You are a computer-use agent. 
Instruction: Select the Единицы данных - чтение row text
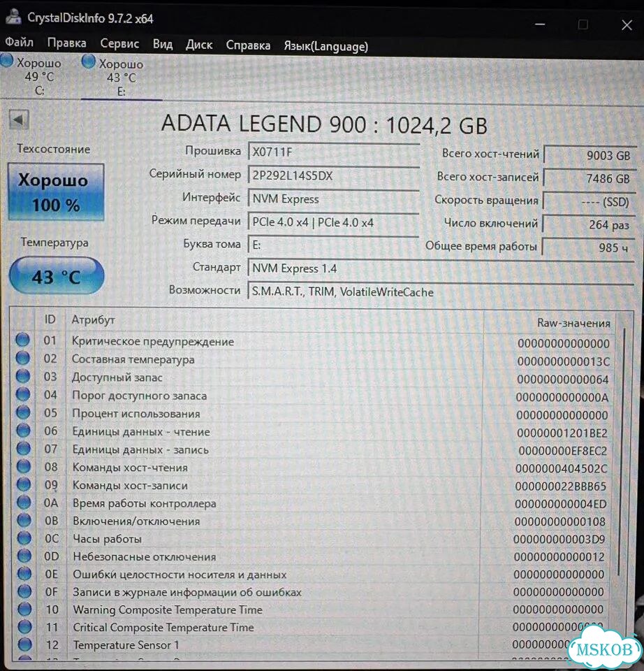[141, 432]
